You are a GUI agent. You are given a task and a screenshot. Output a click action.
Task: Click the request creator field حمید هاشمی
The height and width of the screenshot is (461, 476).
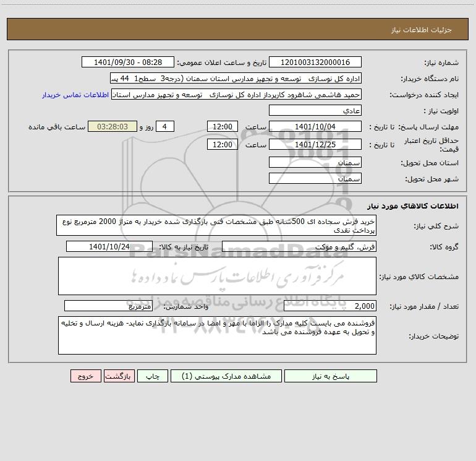[x=236, y=95]
